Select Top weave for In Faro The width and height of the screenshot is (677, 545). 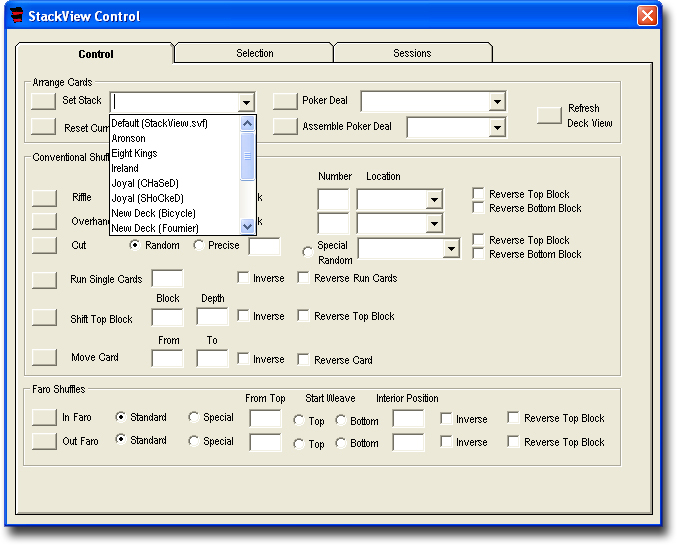coord(299,420)
